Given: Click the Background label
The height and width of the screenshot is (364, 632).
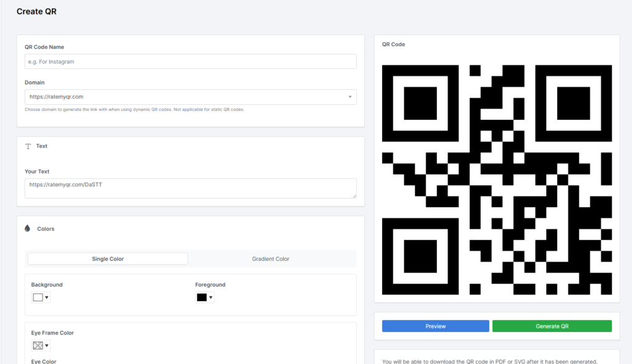Looking at the screenshot, I should 47,284.
